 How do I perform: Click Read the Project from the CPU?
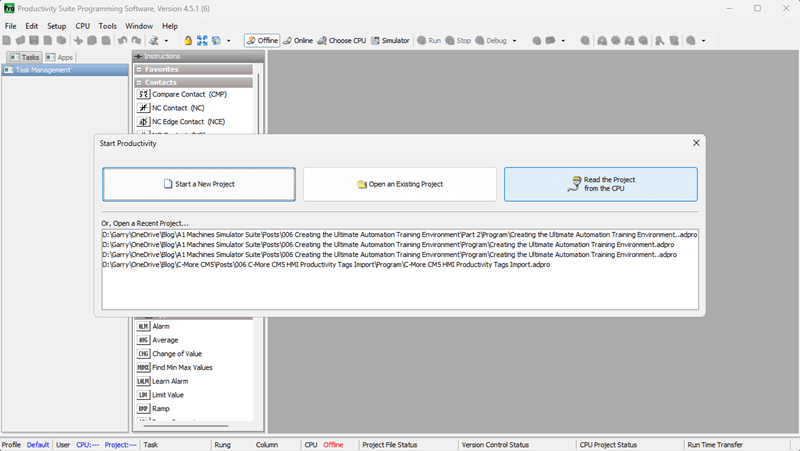click(601, 184)
